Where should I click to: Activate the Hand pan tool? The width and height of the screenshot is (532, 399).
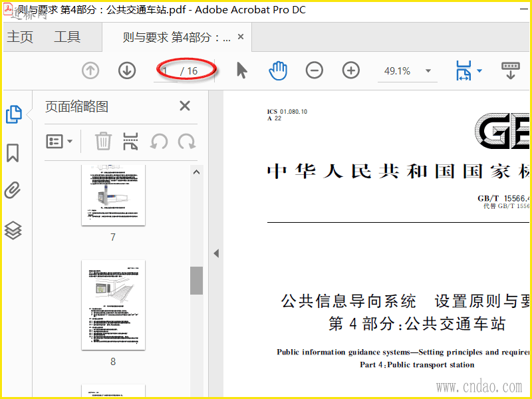pyautogui.click(x=278, y=71)
